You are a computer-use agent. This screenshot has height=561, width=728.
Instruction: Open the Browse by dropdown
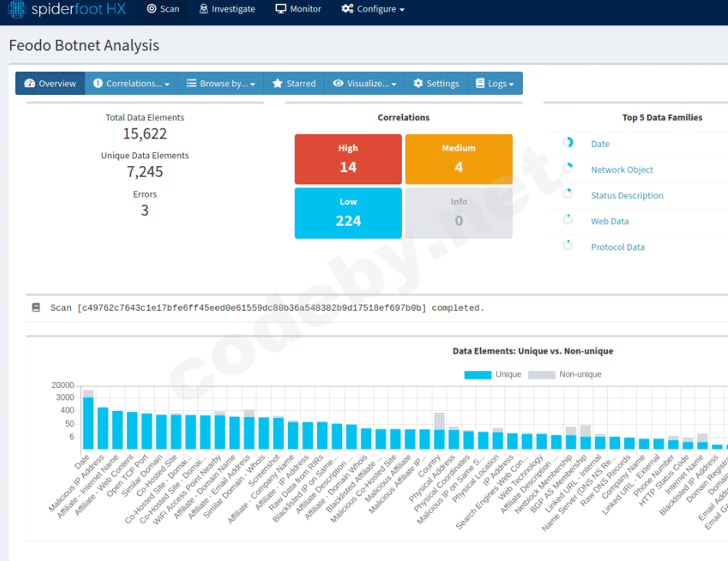pyautogui.click(x=221, y=83)
